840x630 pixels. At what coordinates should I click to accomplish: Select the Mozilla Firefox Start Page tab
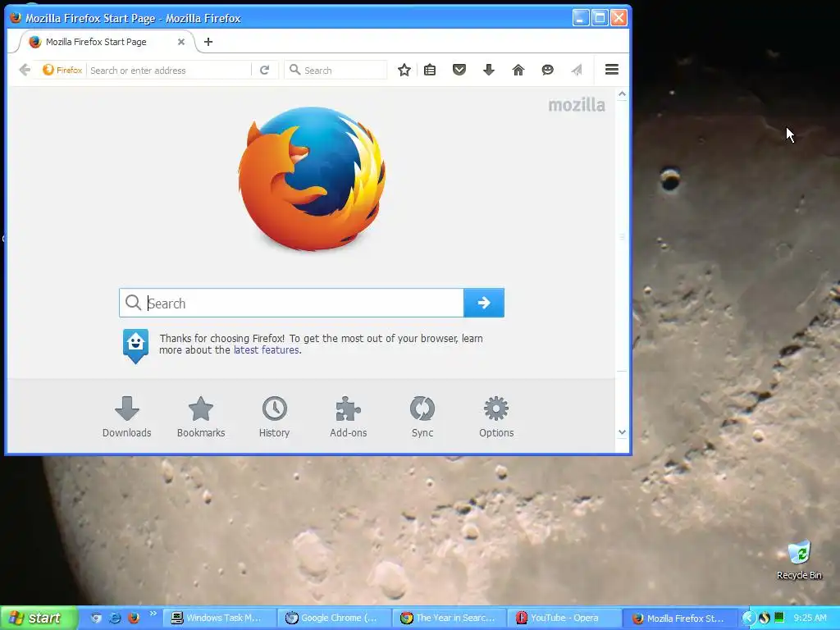106,42
